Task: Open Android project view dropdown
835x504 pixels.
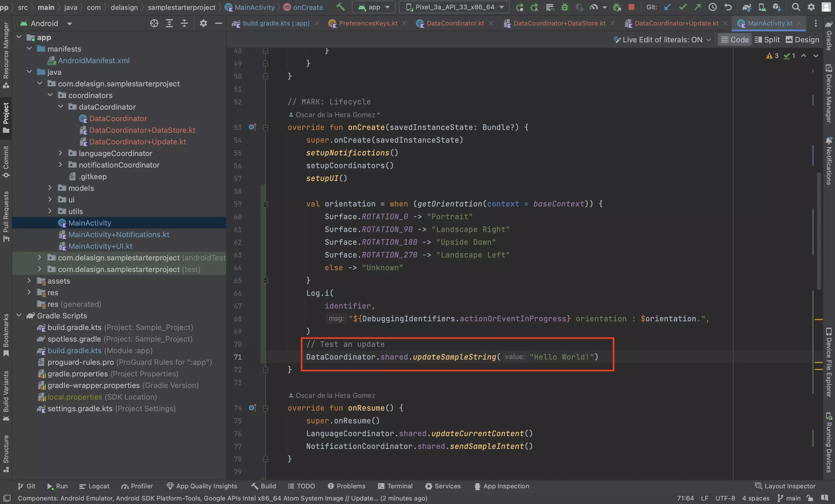Action: 46,23
